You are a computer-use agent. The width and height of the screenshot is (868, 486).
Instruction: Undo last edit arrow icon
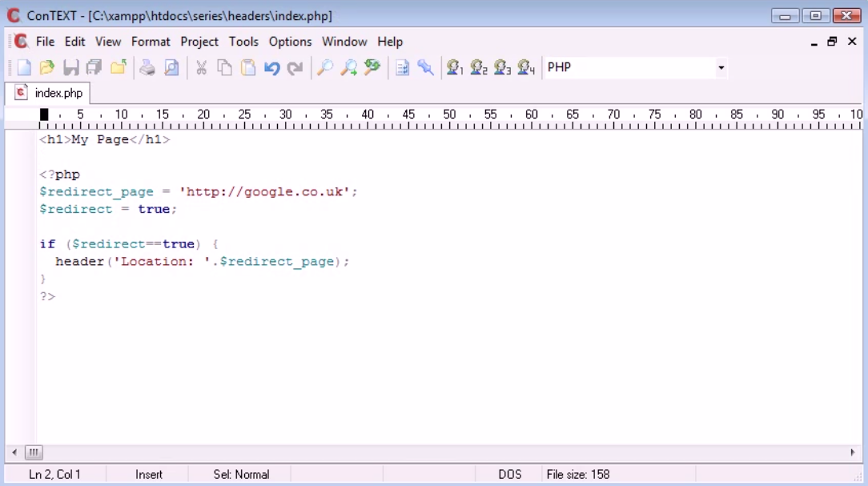[x=271, y=67]
